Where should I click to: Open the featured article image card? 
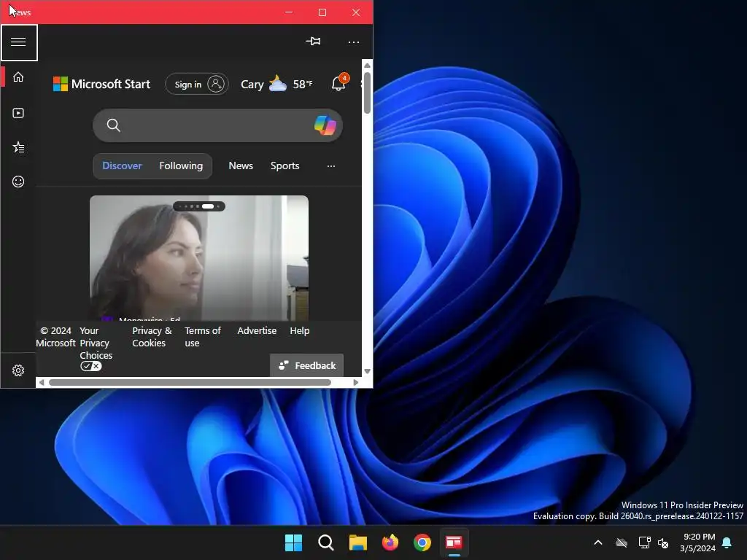199,257
